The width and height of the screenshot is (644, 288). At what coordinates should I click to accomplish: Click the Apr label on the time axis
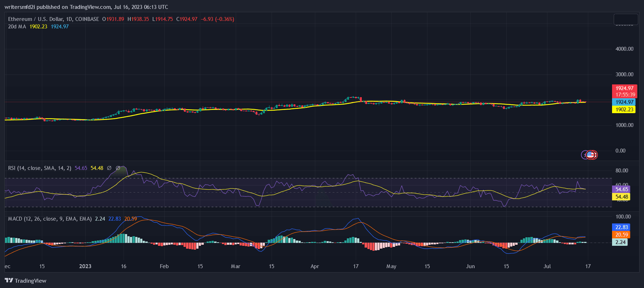tap(315, 266)
